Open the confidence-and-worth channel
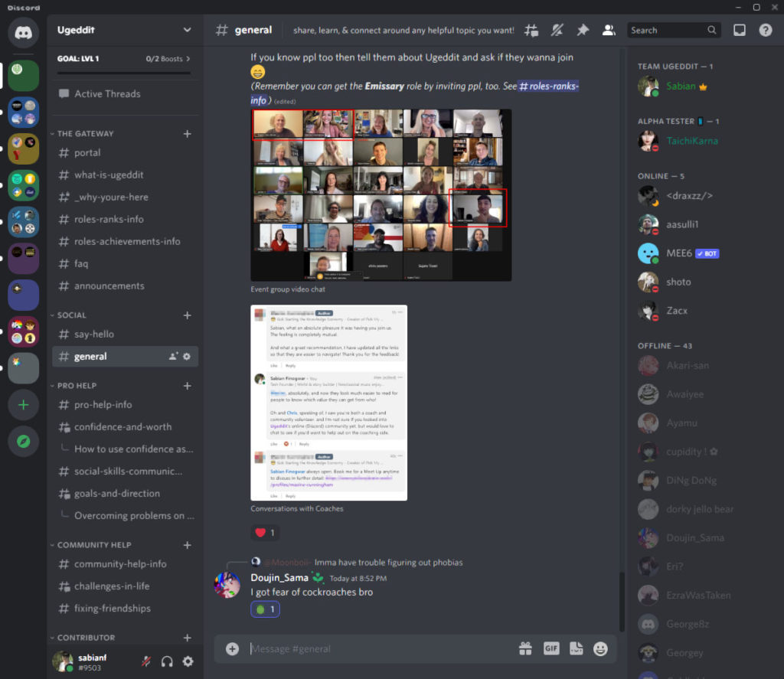The image size is (784, 679). (125, 426)
